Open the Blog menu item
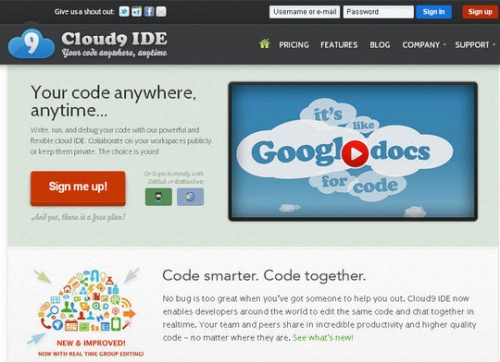The height and width of the screenshot is (362, 500). 380,45
